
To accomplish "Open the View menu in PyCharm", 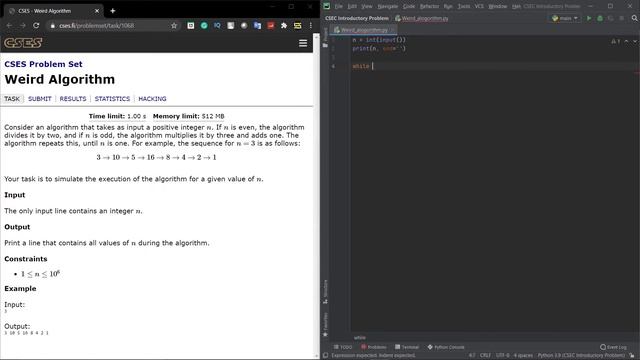I will 367,6.
